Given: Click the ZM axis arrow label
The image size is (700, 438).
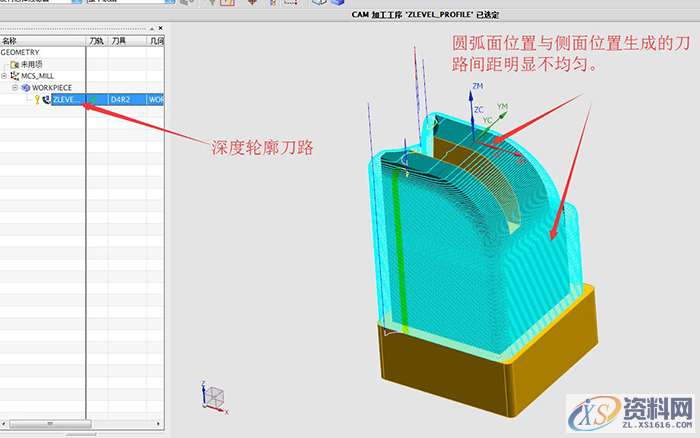Looking at the screenshot, I should click(478, 86).
